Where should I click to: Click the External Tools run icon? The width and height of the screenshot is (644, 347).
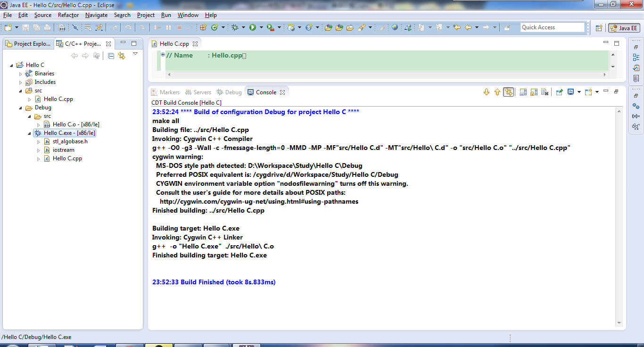[270, 28]
